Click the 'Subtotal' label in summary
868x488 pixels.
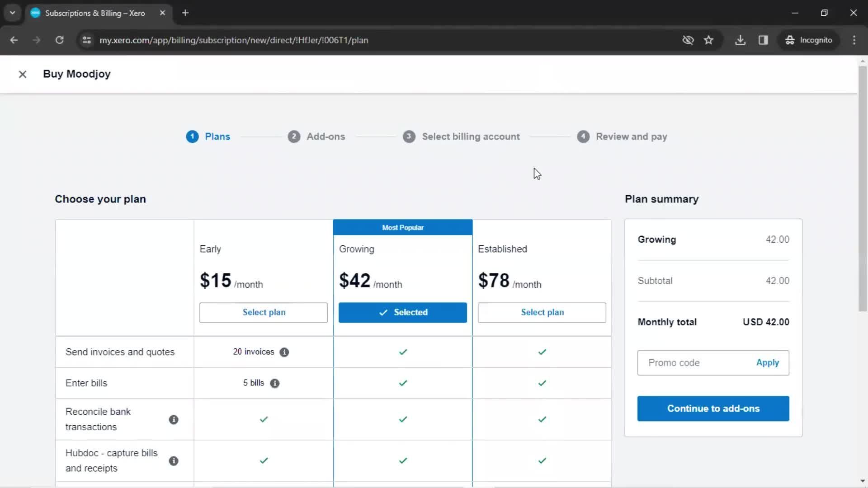point(655,281)
